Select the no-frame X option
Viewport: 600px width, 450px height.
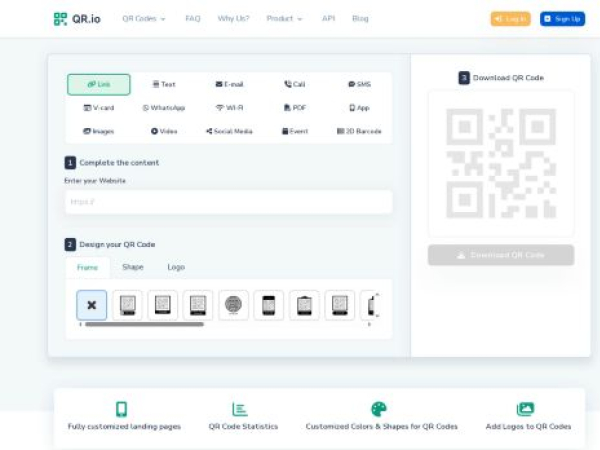pyautogui.click(x=91, y=305)
